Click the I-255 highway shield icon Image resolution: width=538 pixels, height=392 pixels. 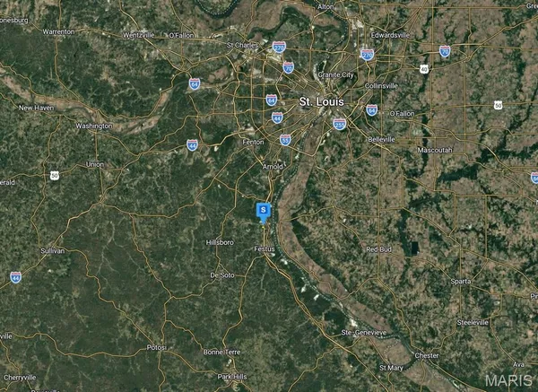click(x=339, y=124)
